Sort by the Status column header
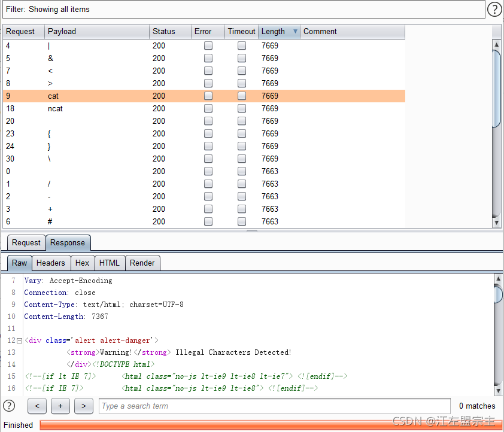The height and width of the screenshot is (432, 504). coord(170,32)
